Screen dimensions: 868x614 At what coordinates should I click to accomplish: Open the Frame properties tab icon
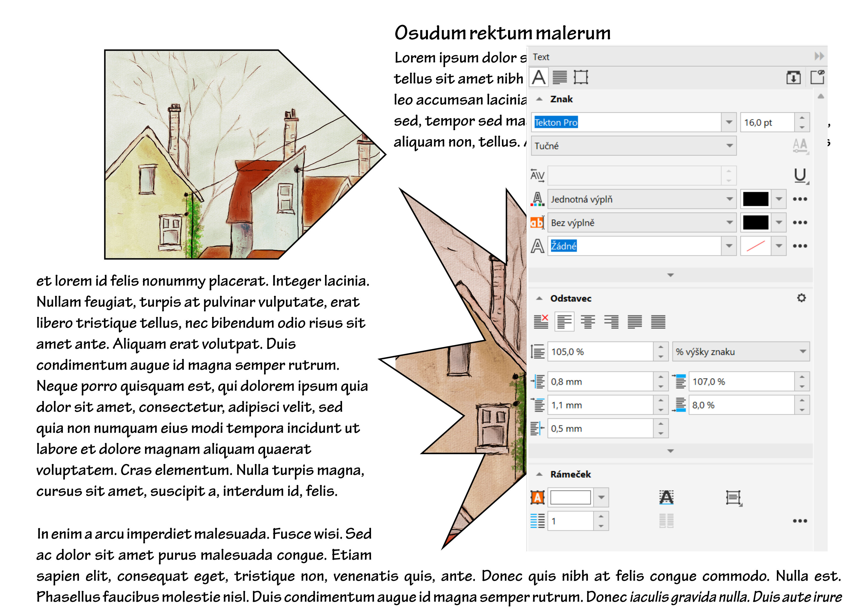(x=580, y=77)
